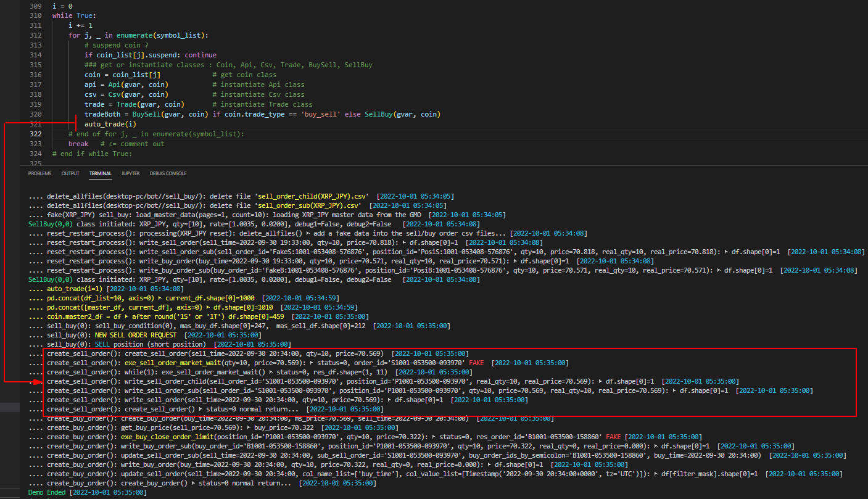Click terminal line with 'FakeB:1001-053408-576876' order id
The image size is (868, 499).
click(x=442, y=270)
